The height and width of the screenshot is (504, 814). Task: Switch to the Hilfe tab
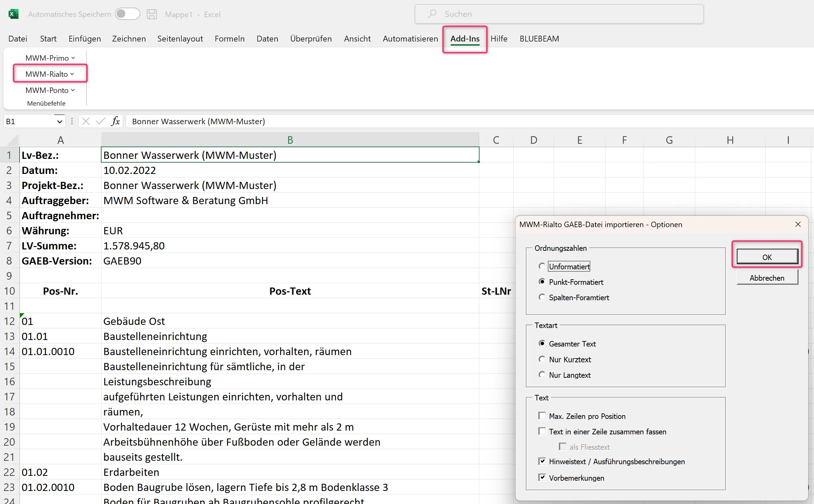coord(499,38)
